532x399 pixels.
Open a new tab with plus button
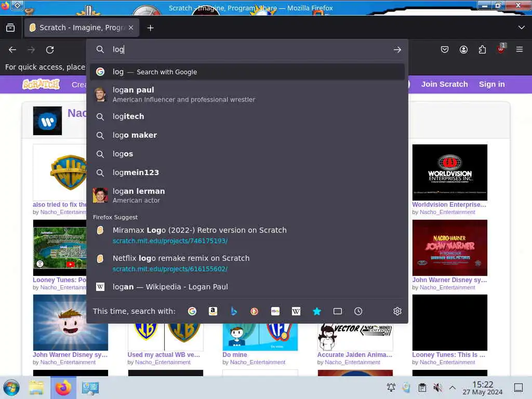pyautogui.click(x=150, y=28)
